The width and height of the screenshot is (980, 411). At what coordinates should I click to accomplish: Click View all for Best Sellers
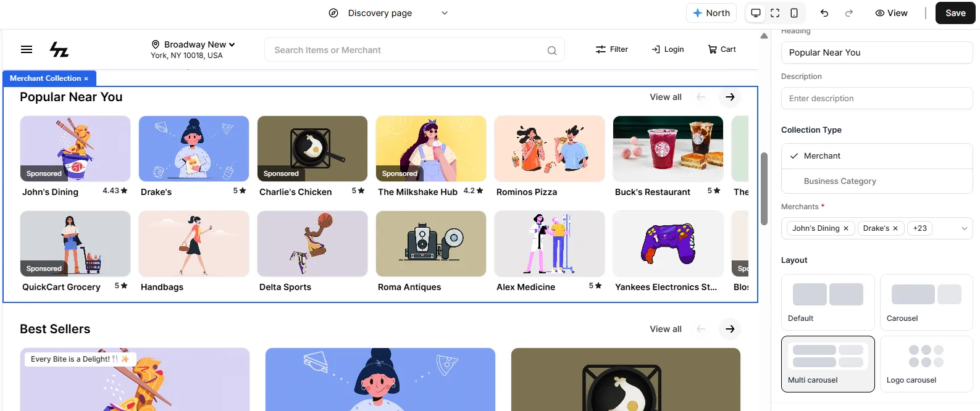click(666, 329)
